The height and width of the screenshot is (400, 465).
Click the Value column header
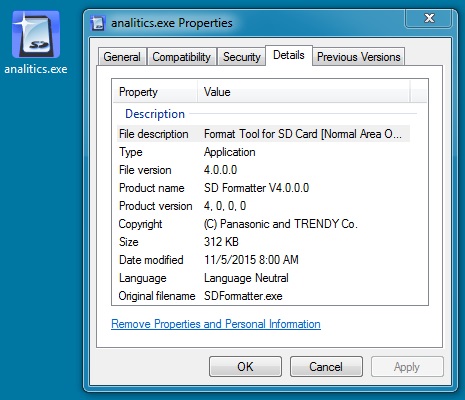coord(303,91)
